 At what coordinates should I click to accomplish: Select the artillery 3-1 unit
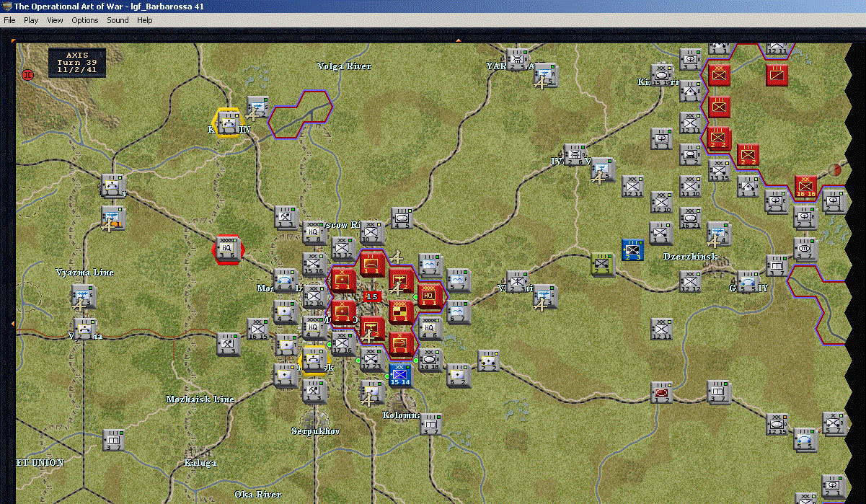tap(285, 374)
